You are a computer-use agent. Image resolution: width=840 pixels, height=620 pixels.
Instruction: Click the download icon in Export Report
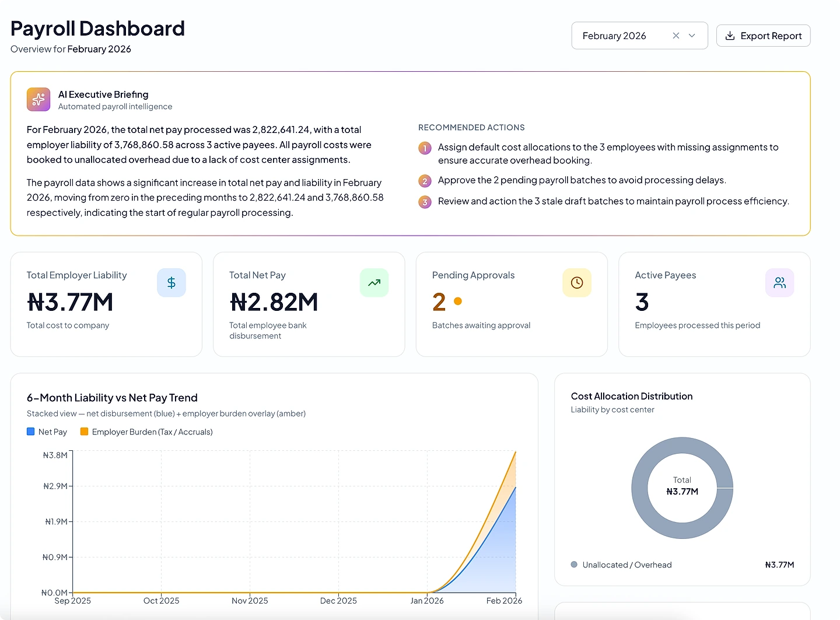pos(730,36)
